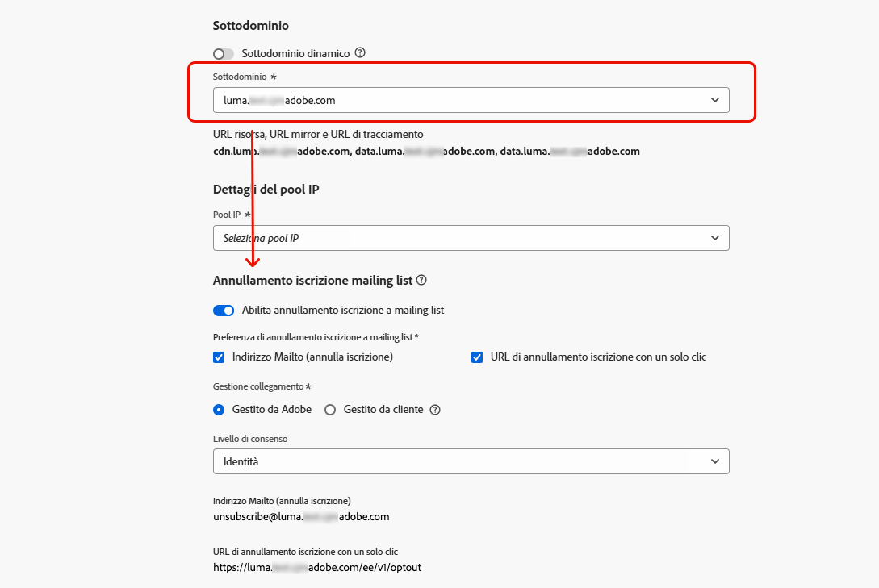879x588 pixels.
Task: Disable Abilita annullamento iscrizione a mailing list switch
Action: 224,311
